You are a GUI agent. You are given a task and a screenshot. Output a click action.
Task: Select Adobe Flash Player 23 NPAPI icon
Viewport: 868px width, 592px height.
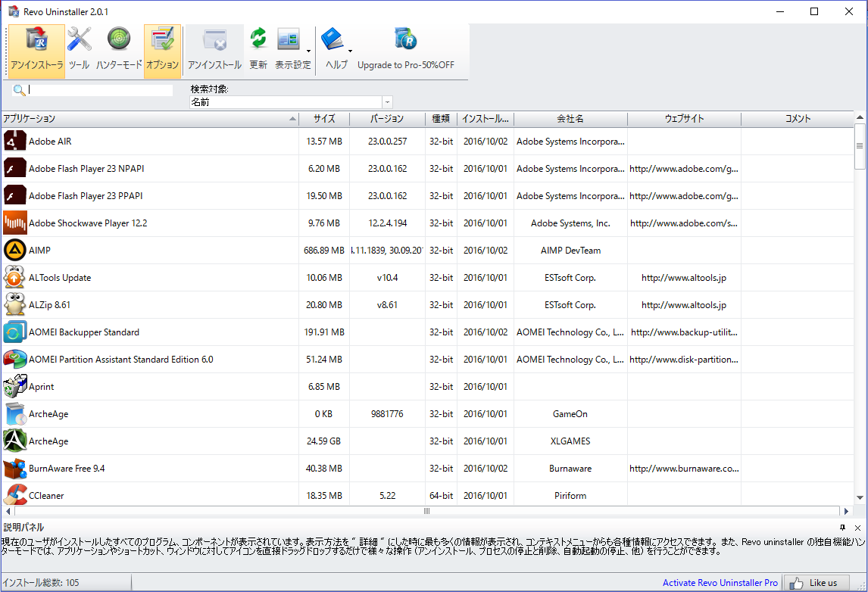tap(15, 168)
